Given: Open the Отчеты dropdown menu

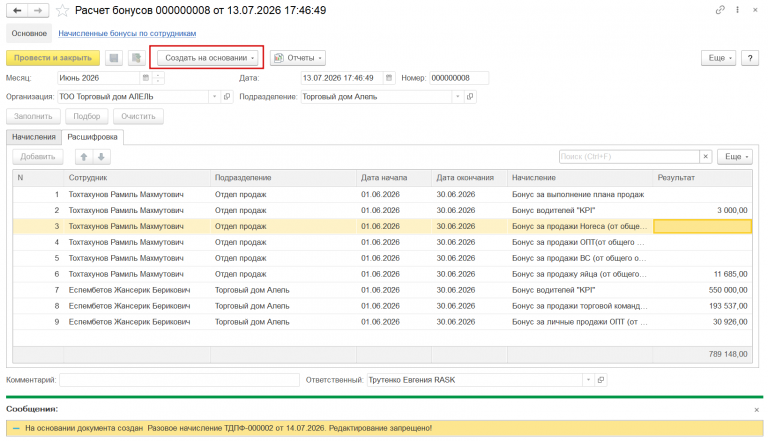Looking at the screenshot, I should click(x=298, y=58).
